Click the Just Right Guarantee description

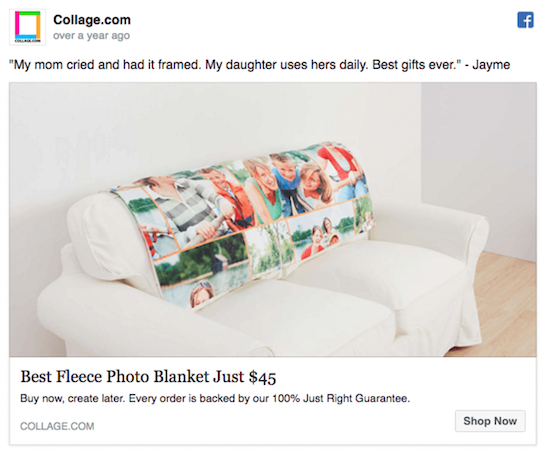tap(215, 399)
